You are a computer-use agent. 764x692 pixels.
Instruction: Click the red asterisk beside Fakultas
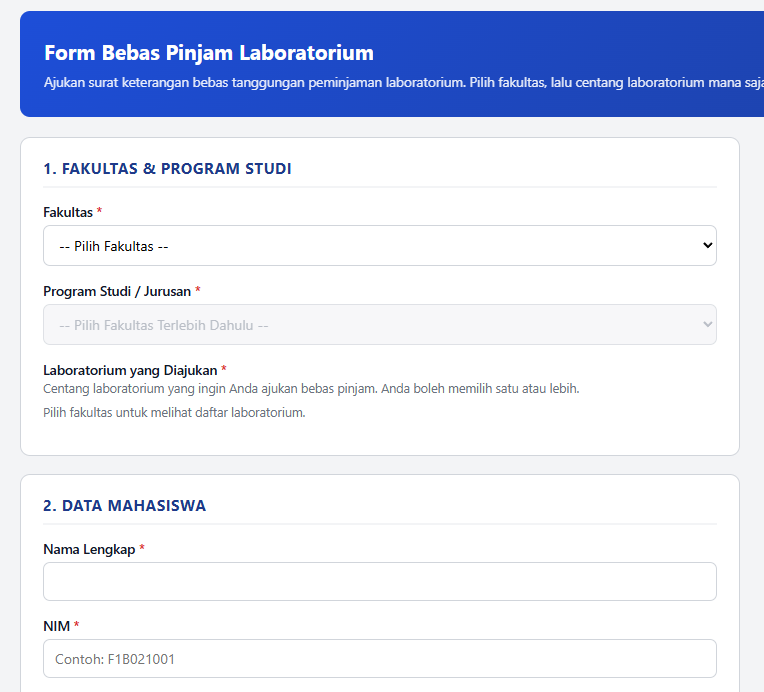coord(99,211)
